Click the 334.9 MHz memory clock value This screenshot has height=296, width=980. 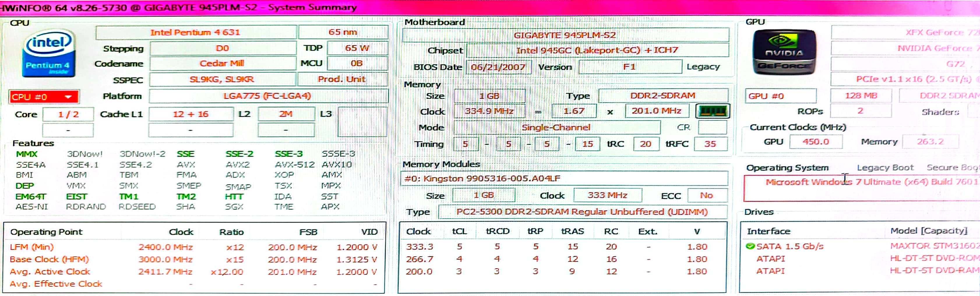(x=489, y=112)
